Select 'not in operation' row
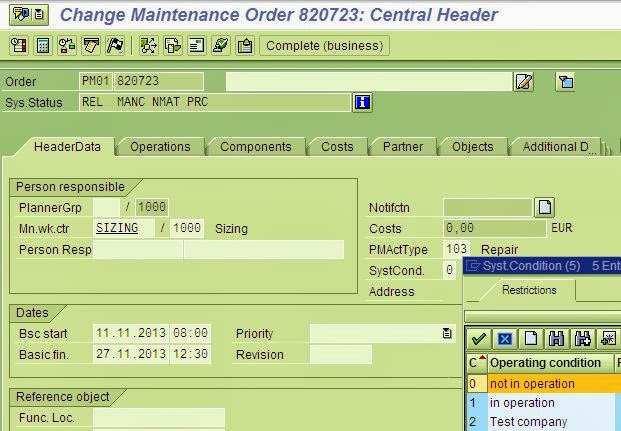 tap(544, 383)
